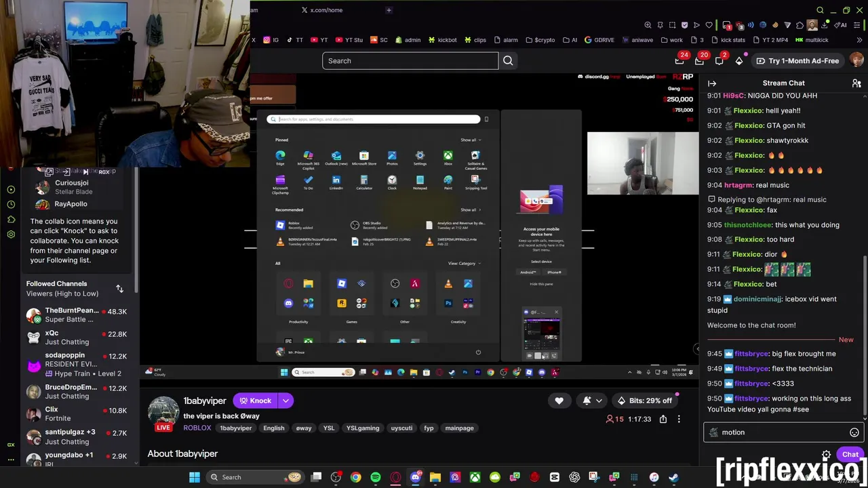Screen dimensions: 868x488
Task: Expand notification bell options dropdown
Action: click(599, 401)
